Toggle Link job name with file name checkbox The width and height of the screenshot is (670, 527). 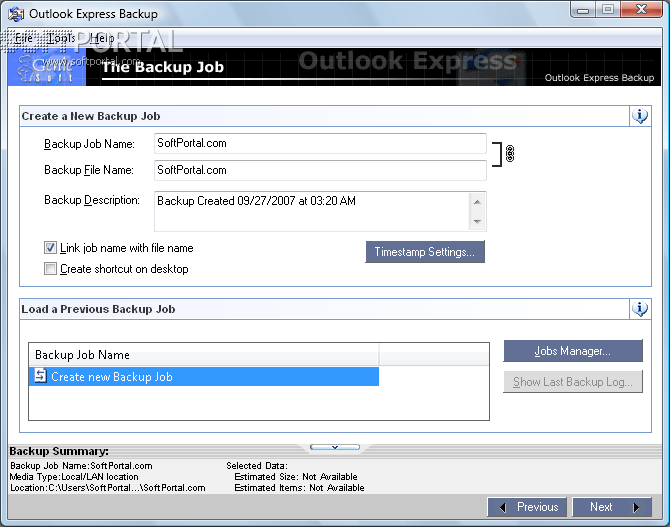50,247
